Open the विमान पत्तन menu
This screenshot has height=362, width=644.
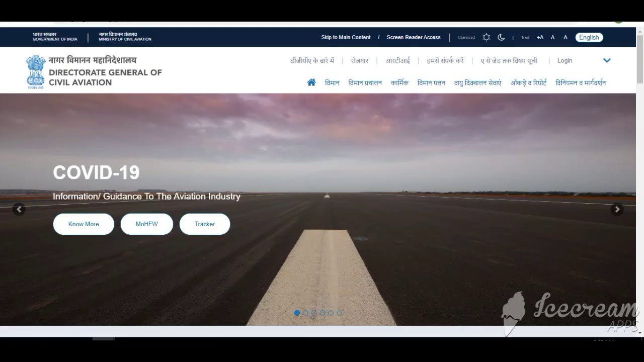coord(431,83)
